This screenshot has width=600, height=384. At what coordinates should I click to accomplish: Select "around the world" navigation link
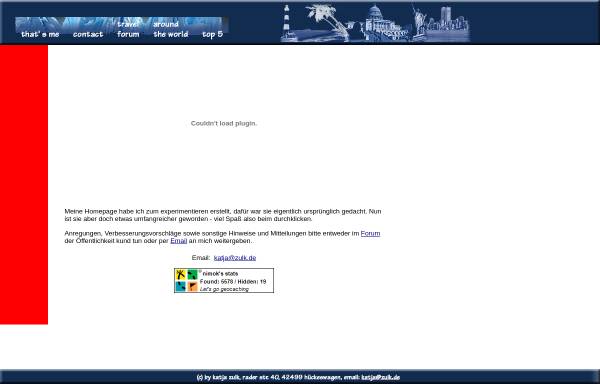click(171, 29)
